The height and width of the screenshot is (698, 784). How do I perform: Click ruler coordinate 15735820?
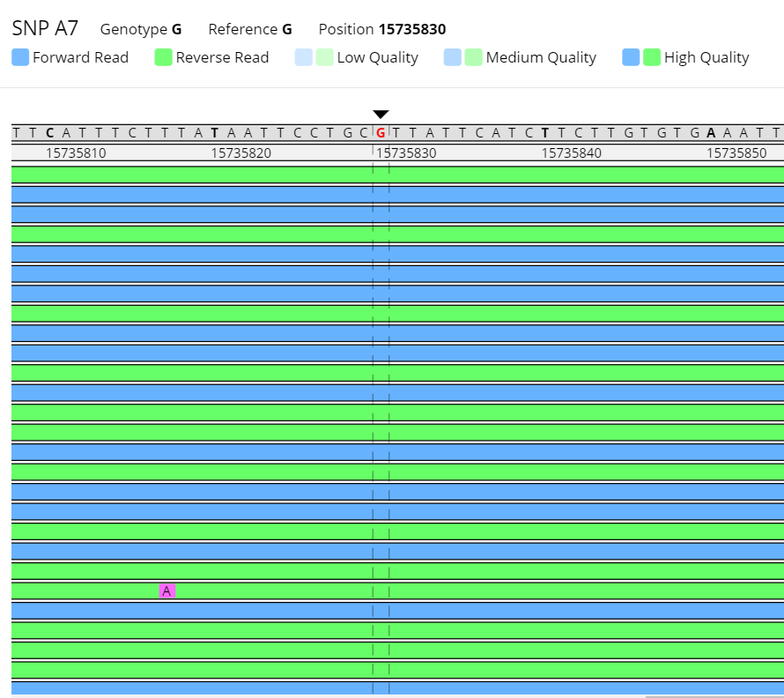pyautogui.click(x=241, y=153)
